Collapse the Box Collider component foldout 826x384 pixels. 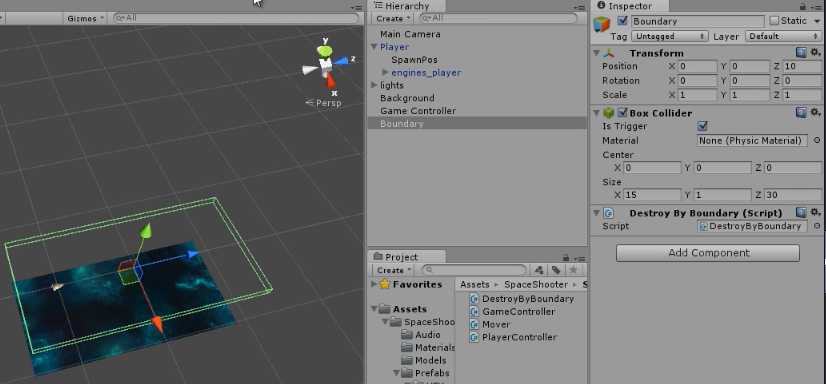pos(596,112)
